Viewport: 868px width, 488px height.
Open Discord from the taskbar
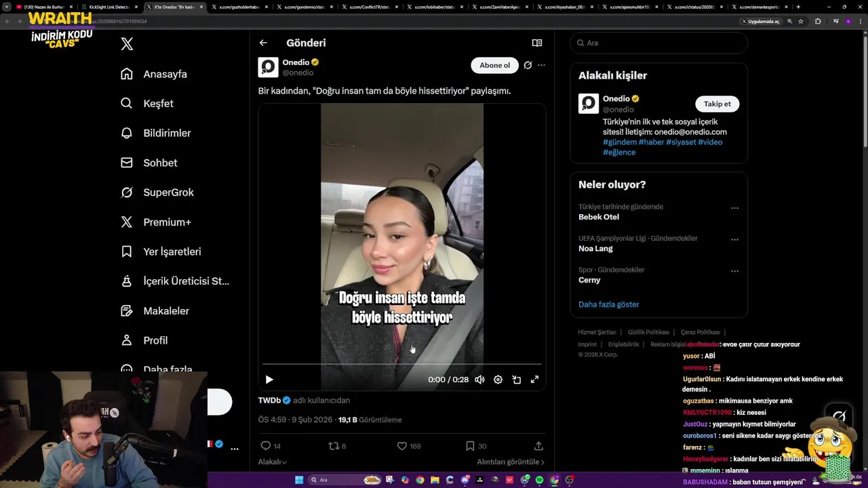465,480
